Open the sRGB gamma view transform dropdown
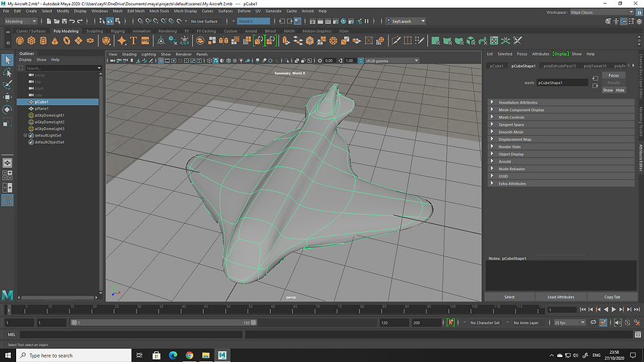This screenshot has height=362, width=644. point(392,61)
